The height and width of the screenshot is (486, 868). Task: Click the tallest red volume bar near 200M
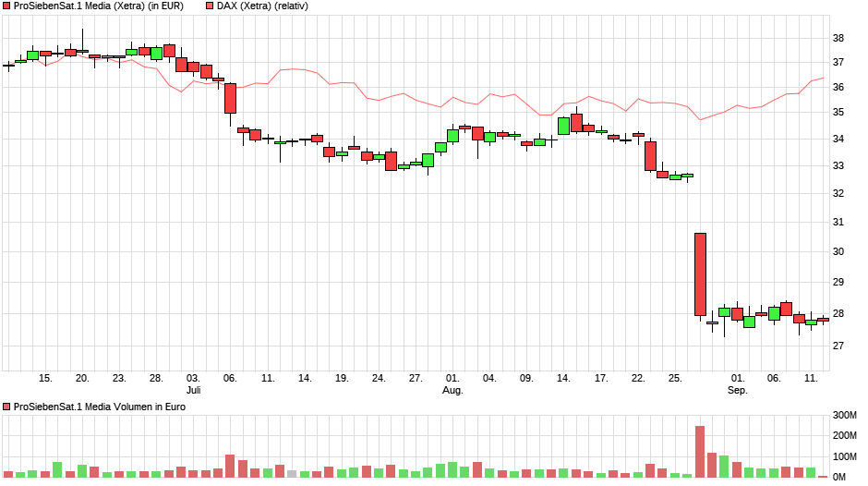tap(700, 452)
